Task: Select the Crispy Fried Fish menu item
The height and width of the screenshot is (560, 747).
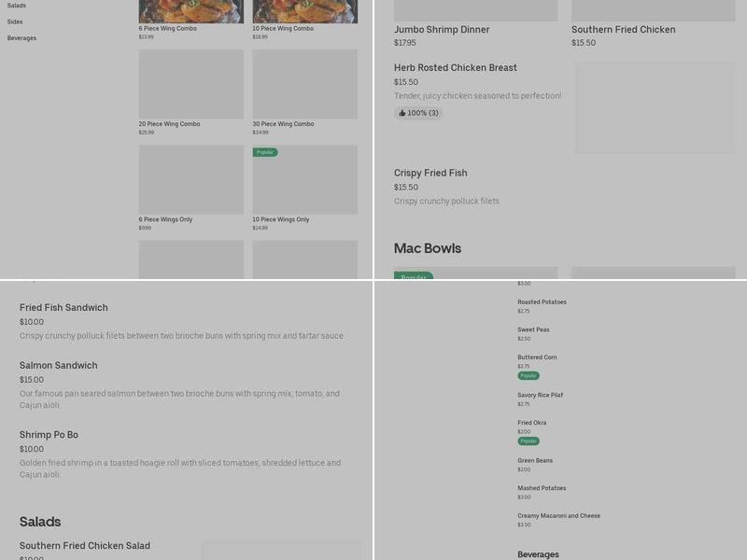Action: (430, 173)
